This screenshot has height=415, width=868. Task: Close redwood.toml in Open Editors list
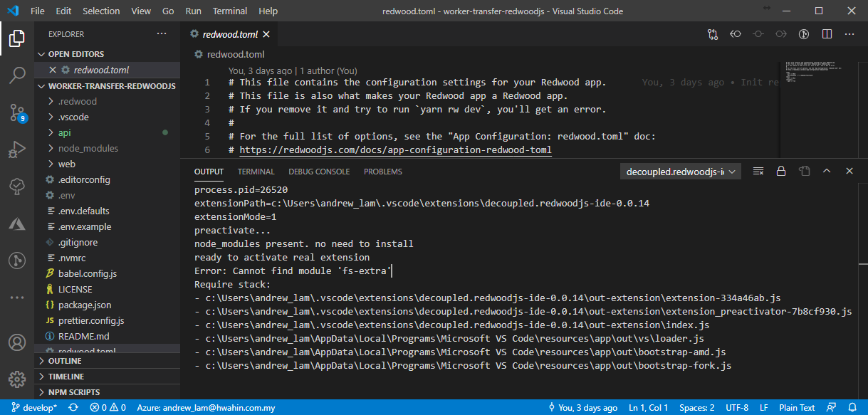52,70
